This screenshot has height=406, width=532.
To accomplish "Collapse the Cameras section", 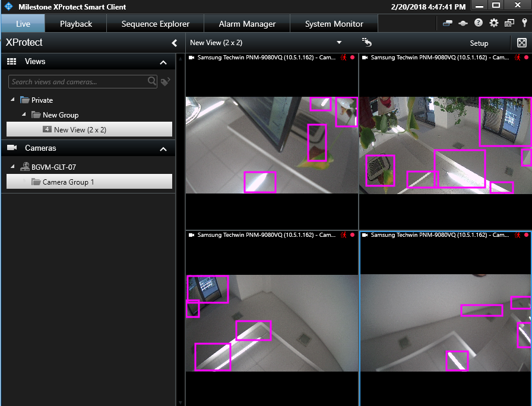I will pos(163,149).
